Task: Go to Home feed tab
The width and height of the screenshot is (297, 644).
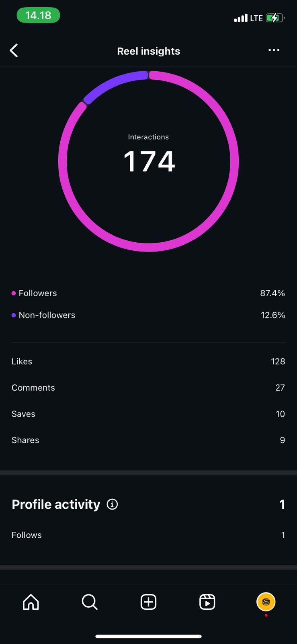Action: pyautogui.click(x=31, y=602)
